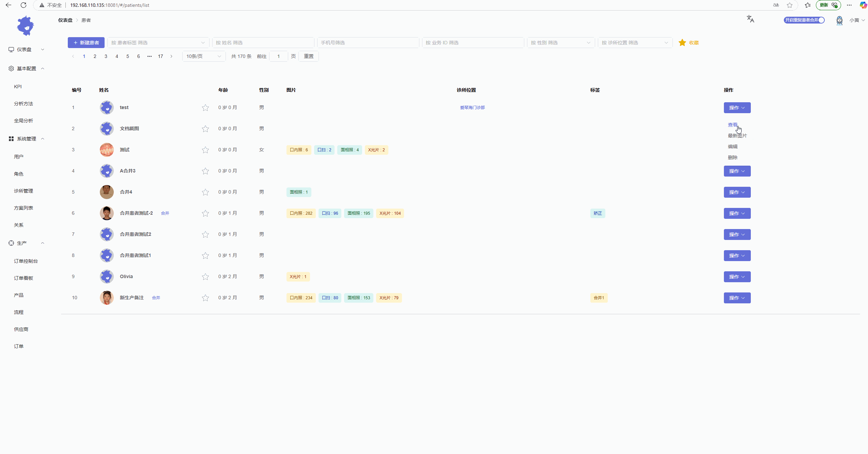This screenshot has height=454, width=868.
Task: Open KPI in the sidebar
Action: pyautogui.click(x=18, y=87)
